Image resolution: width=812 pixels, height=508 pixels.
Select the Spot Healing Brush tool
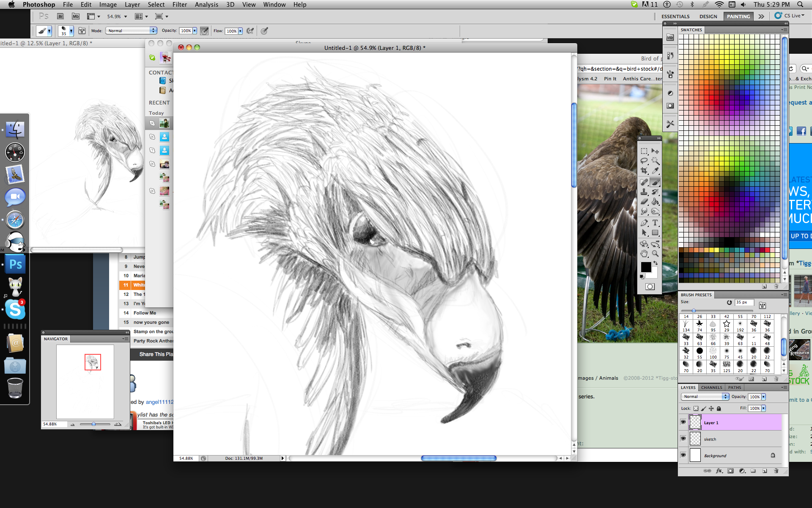(644, 182)
